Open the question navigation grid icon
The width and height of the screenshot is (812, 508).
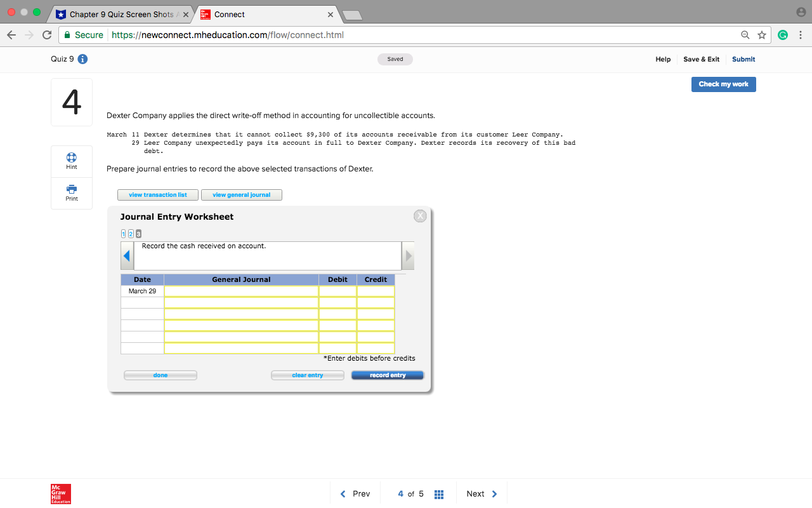438,493
